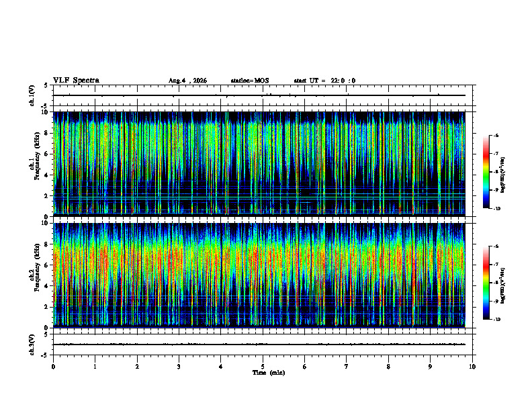Click the "2" tick on time axis
532x411 pixels.
point(137,367)
